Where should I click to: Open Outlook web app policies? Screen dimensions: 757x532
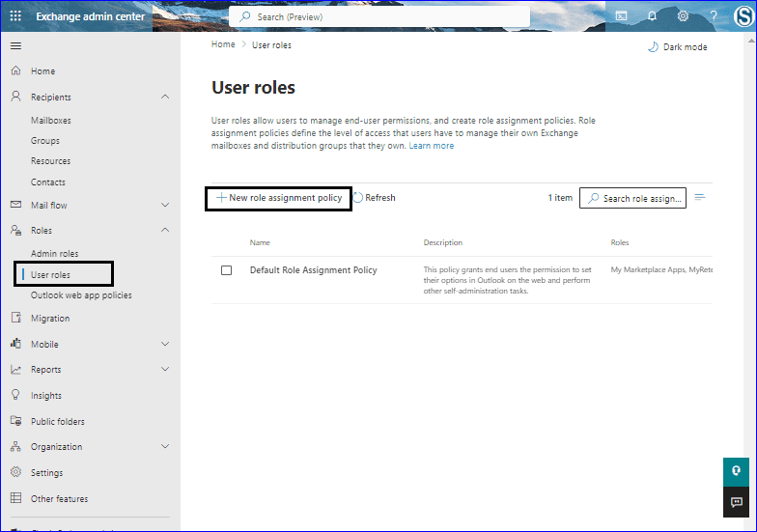click(81, 295)
